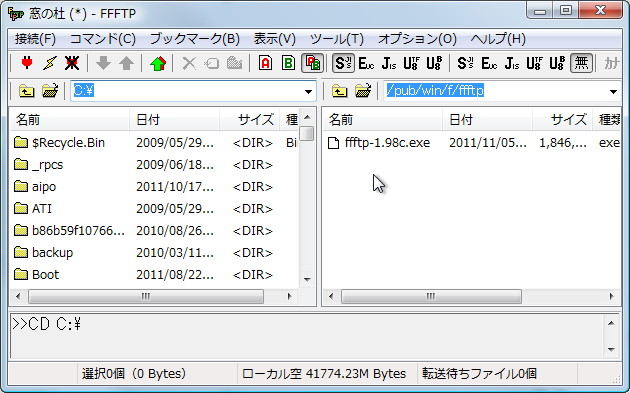Select ASCII transfer mode (red A)
Viewport: 630px width, 393px height.
(266, 63)
